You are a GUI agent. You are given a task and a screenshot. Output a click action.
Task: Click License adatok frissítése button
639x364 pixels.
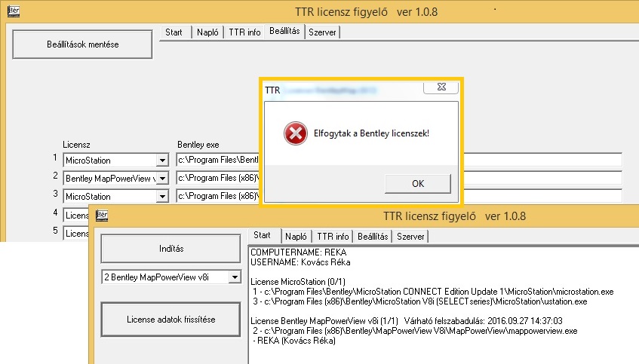point(170,320)
